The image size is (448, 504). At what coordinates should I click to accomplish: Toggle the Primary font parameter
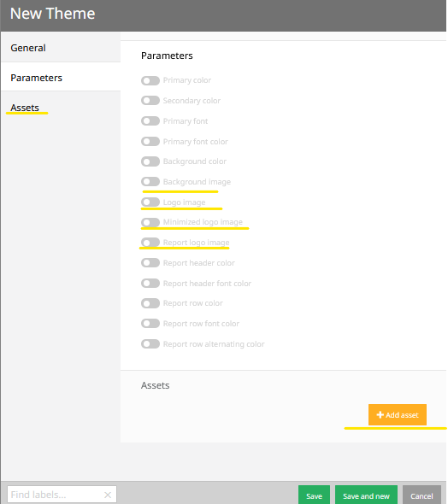(x=150, y=120)
